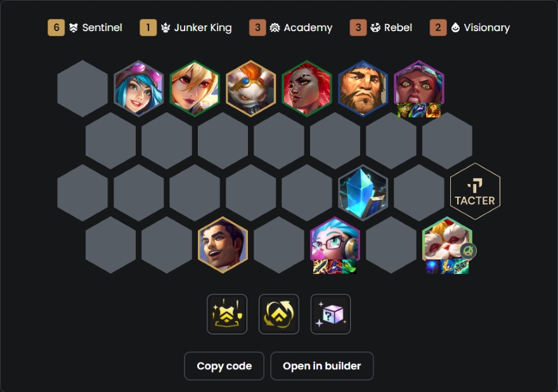
Task: Click the Academy trait icon
Action: point(275,28)
